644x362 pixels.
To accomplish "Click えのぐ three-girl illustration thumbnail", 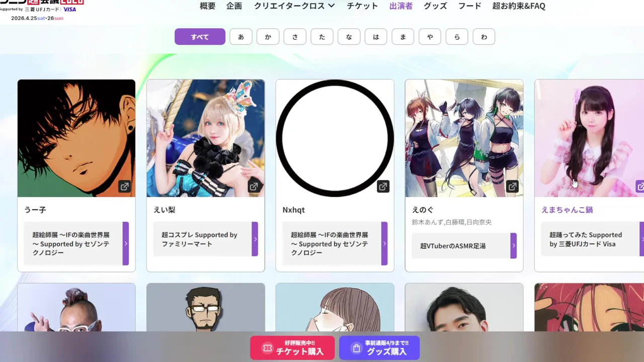I will [464, 138].
